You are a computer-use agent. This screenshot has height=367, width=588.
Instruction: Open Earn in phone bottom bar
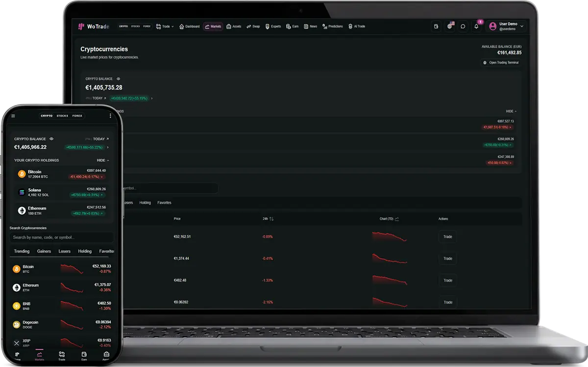(x=84, y=356)
